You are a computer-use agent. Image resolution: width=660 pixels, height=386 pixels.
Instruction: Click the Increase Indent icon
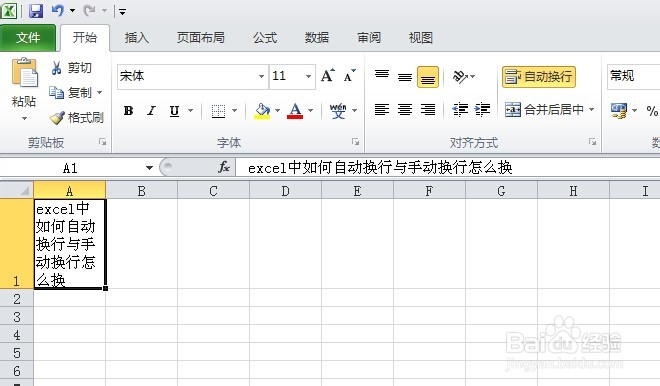point(482,110)
